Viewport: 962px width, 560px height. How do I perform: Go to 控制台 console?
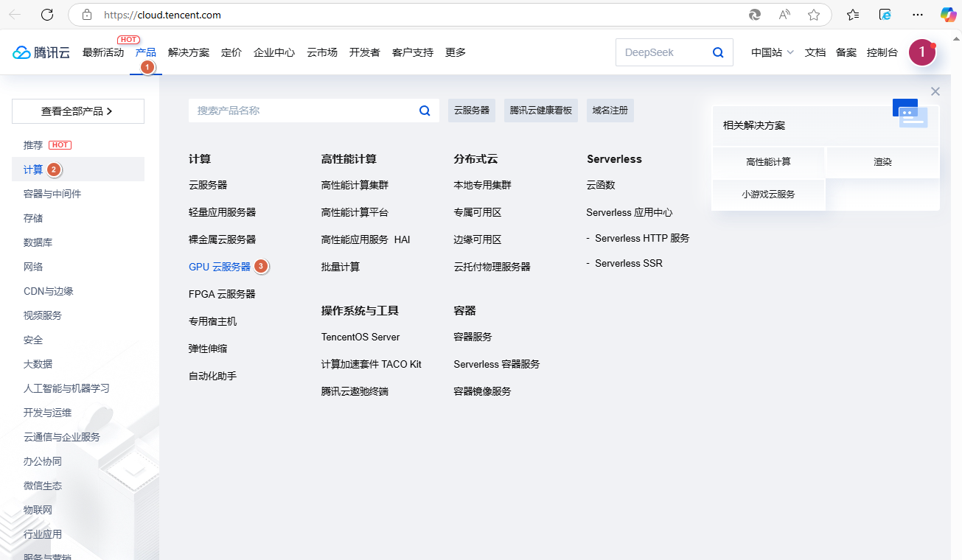pos(882,52)
